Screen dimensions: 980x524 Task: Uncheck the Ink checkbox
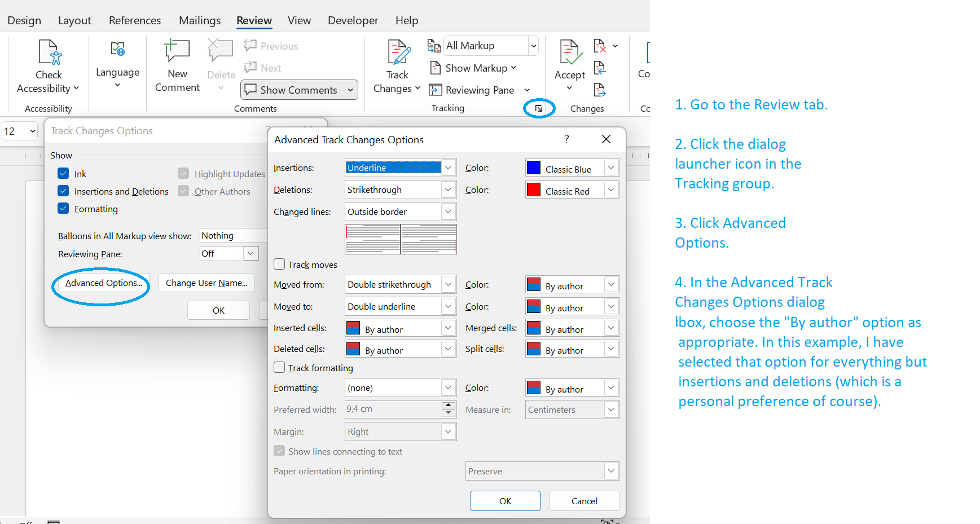pos(63,173)
